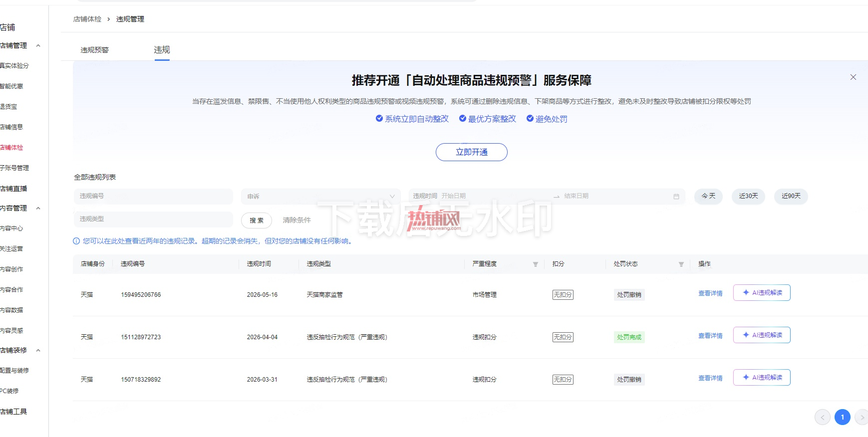
Task: Collapse the 店铺装修 sidebar section
Action: [38, 350]
